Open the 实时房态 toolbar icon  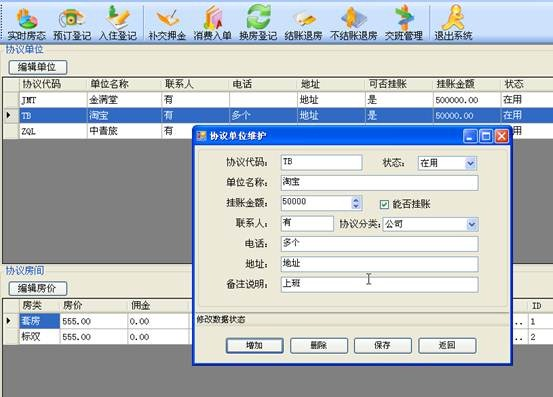click(27, 24)
